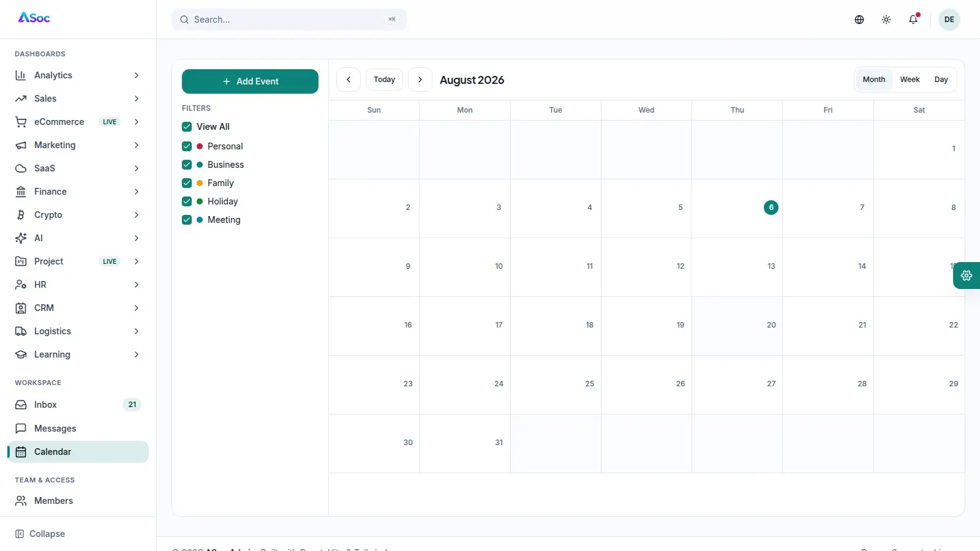
Task: Click the Members people icon
Action: (21, 501)
